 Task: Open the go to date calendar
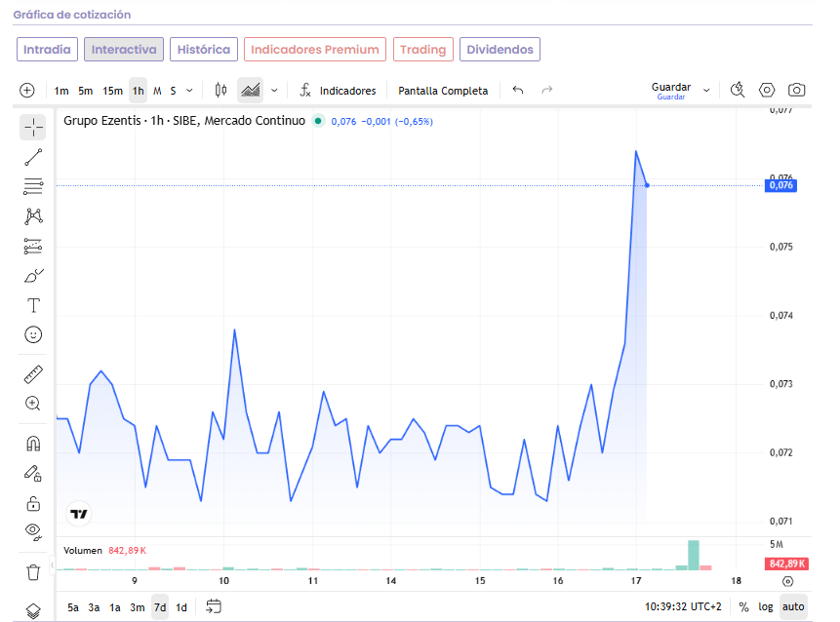[214, 607]
